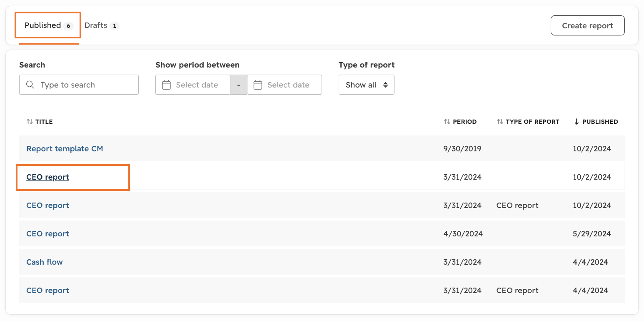This screenshot has width=644, height=321.
Task: Click the Create report button
Action: click(587, 25)
